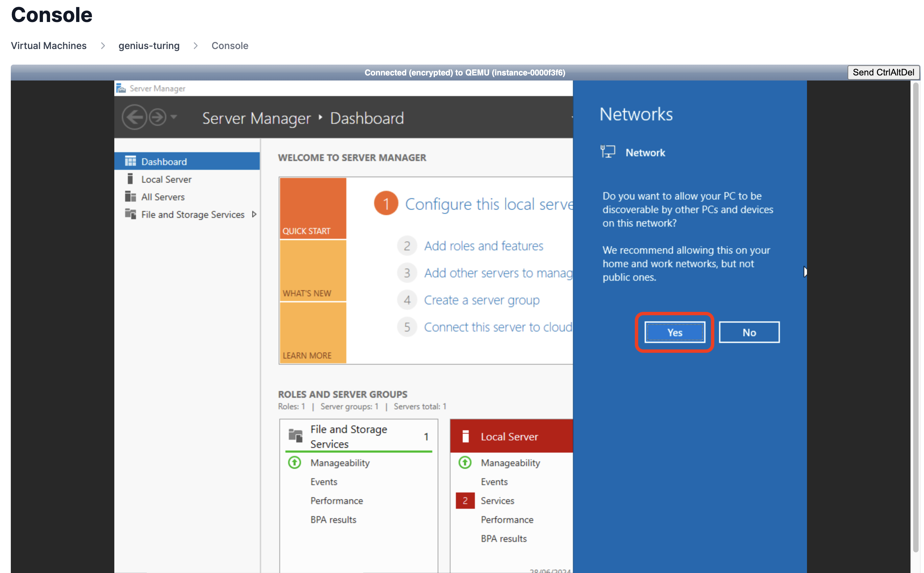Open Performance in File and Storage tile
This screenshot has width=924, height=573.
point(337,501)
